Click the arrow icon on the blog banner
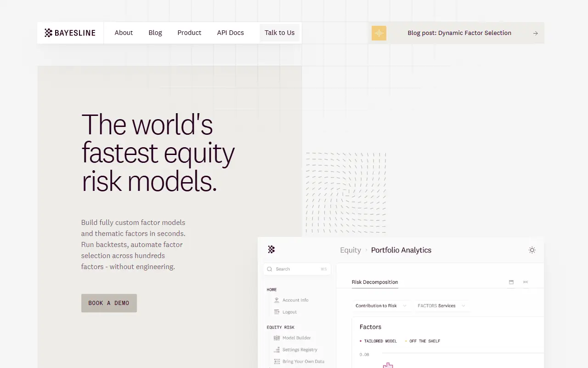 [535, 33]
